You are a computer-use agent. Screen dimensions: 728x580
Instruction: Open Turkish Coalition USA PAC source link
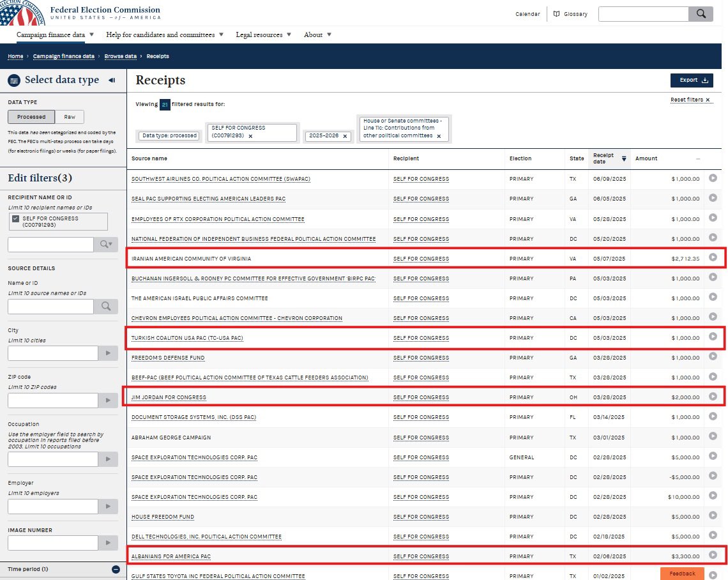tap(187, 338)
